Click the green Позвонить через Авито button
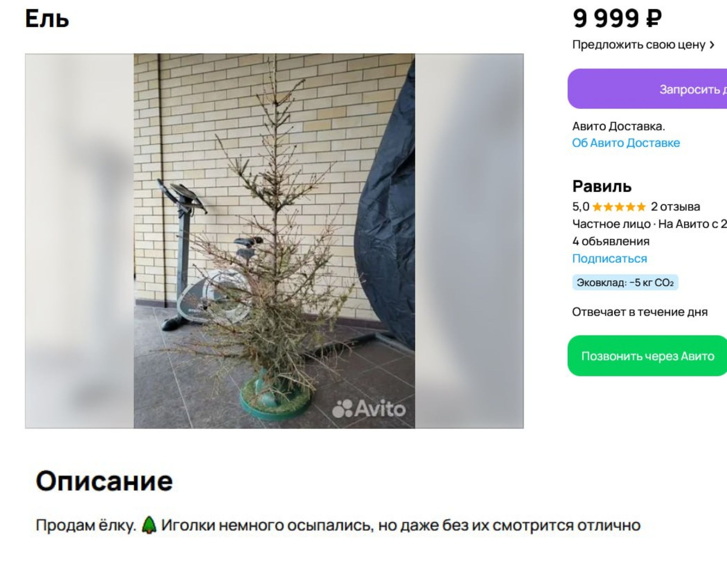 (x=647, y=356)
